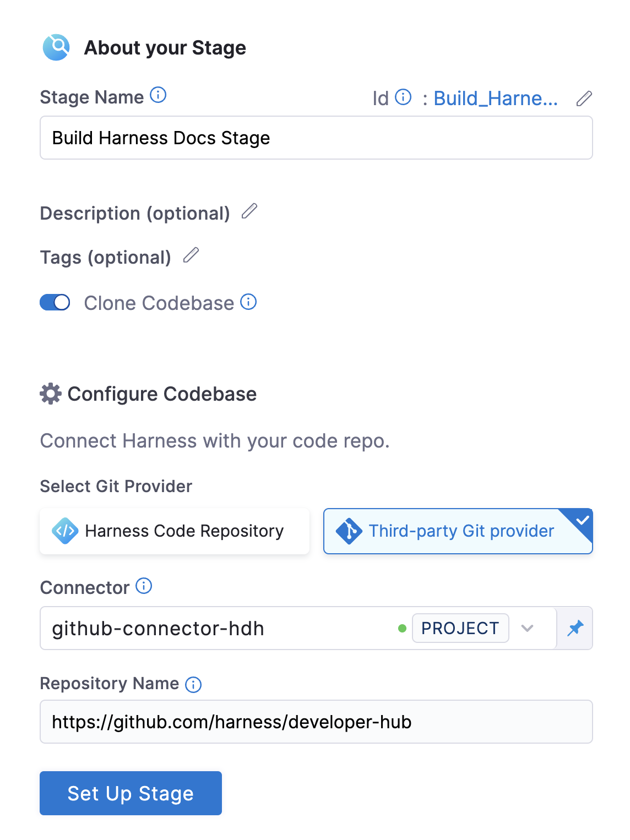Click the Repository Name info icon
Image resolution: width=630 pixels, height=840 pixels.
[193, 684]
